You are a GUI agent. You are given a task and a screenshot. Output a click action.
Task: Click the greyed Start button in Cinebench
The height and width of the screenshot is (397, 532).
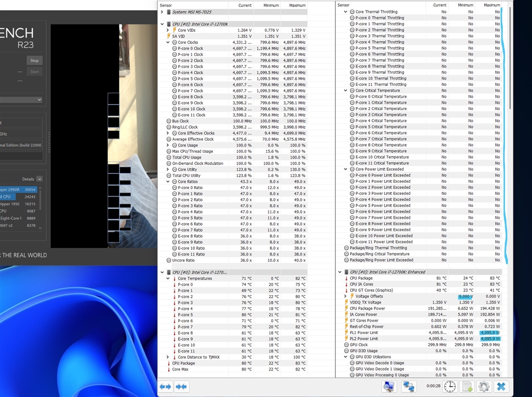pos(34,72)
